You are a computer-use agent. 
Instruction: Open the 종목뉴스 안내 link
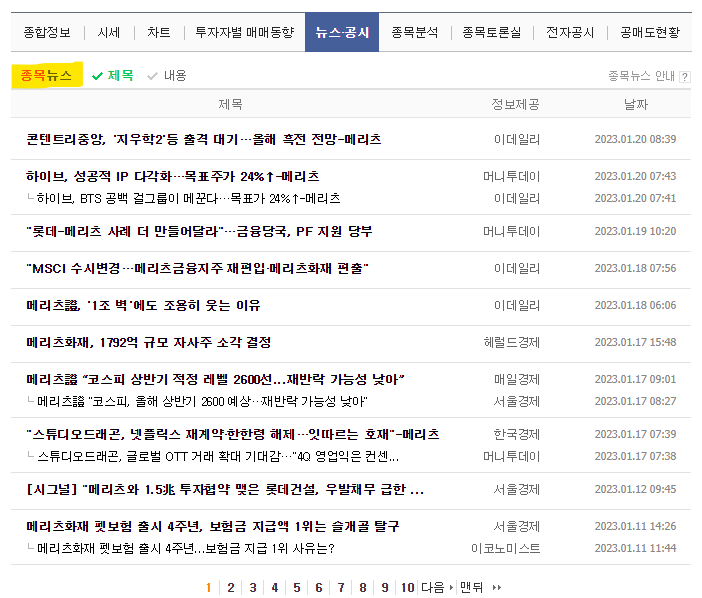click(641, 76)
